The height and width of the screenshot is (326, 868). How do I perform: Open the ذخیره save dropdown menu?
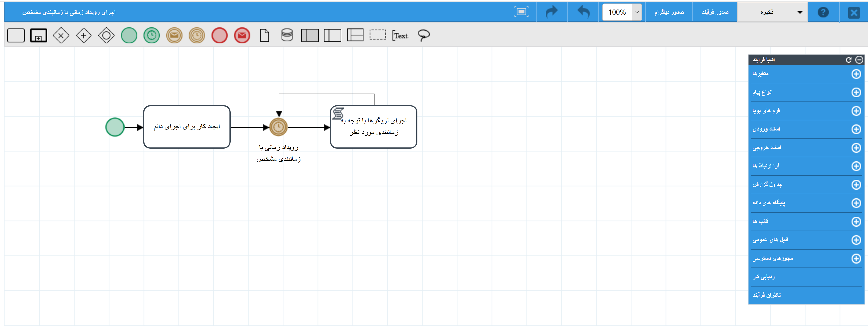pyautogui.click(x=800, y=12)
